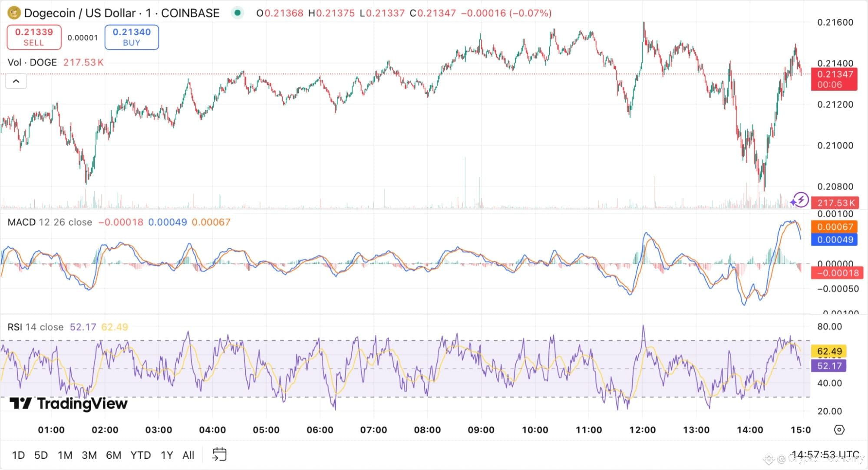Select the 5D time range
868x470 pixels.
41,455
